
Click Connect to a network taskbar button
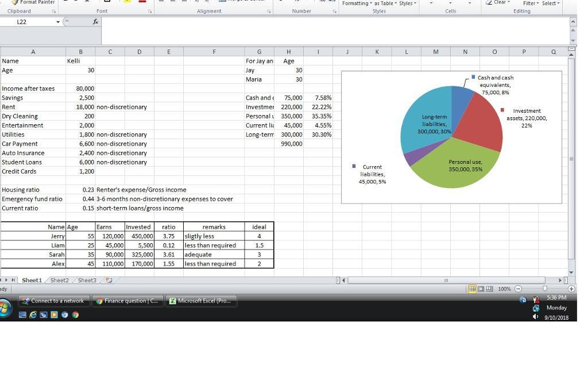(52, 301)
